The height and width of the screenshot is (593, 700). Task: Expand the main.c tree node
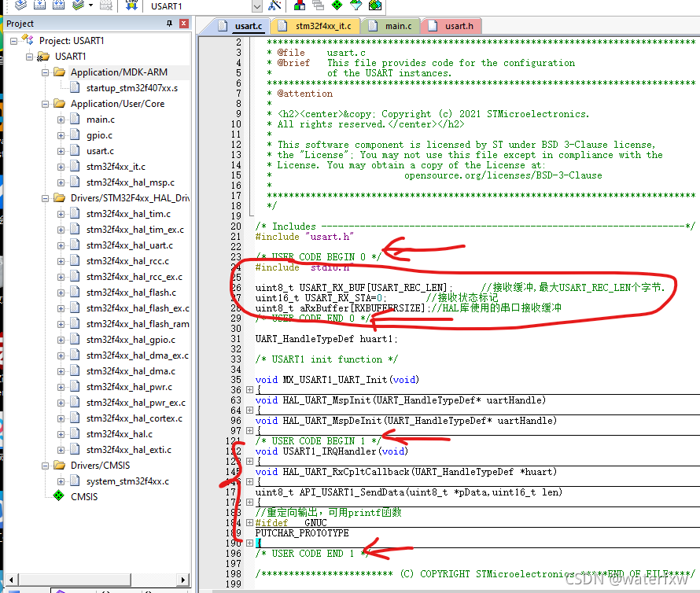click(x=61, y=120)
